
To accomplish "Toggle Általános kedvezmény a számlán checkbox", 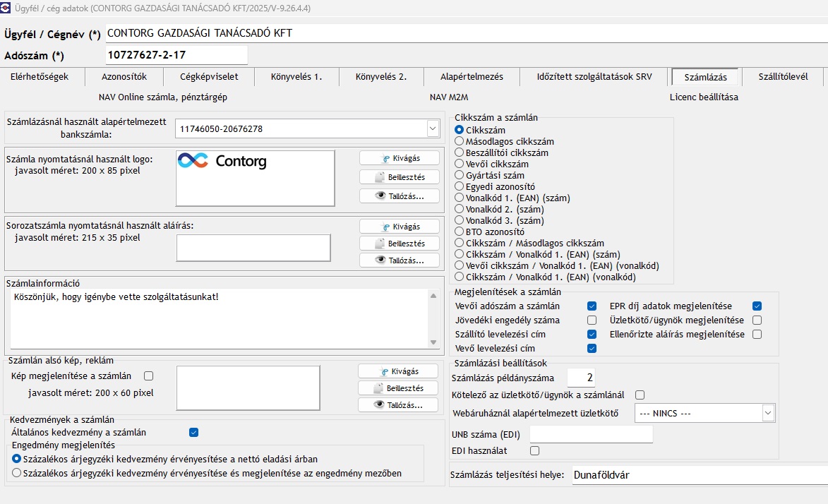I will coord(194,432).
